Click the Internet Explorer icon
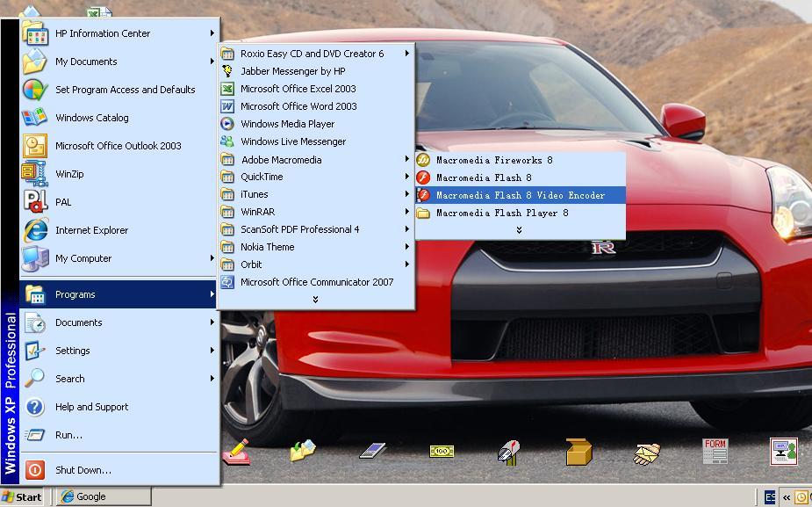Screen dimensions: 812x507 tap(35, 229)
